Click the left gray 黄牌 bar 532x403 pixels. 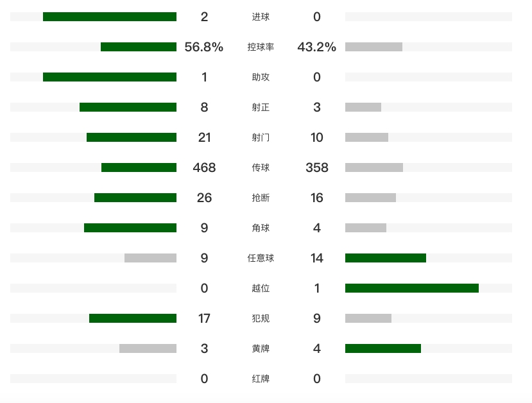coord(148,348)
